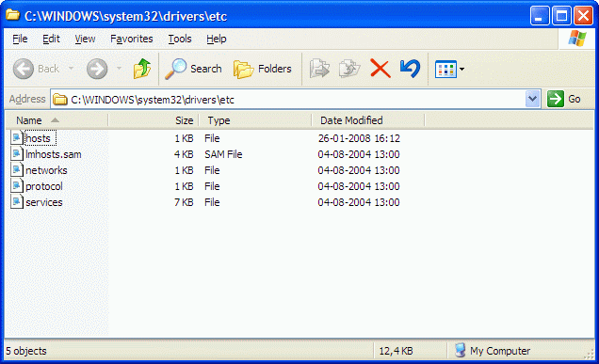Select the hosts file icon
The width and height of the screenshot is (599, 364).
tap(16, 137)
